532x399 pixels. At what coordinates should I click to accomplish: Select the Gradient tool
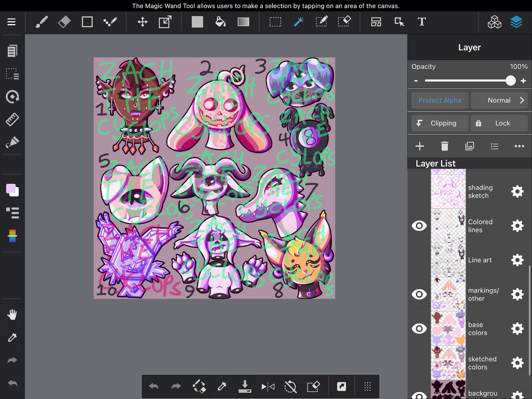click(x=243, y=22)
